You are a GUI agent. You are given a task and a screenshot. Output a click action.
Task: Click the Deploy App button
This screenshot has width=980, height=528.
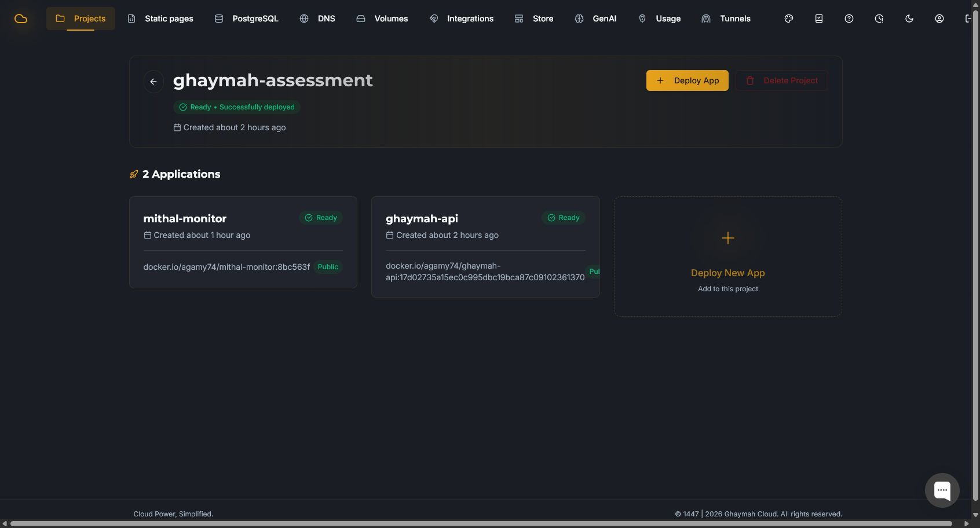pyautogui.click(x=688, y=80)
